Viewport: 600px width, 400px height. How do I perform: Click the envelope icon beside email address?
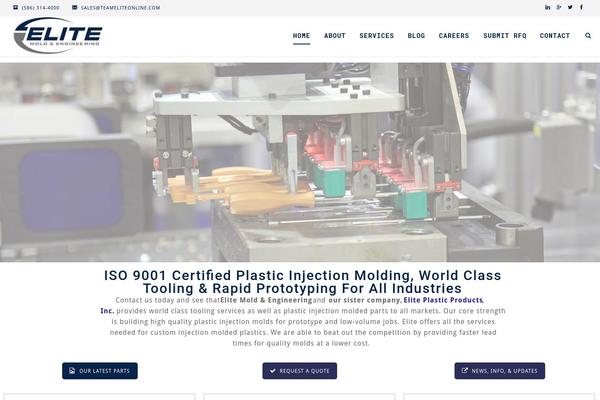point(75,7)
